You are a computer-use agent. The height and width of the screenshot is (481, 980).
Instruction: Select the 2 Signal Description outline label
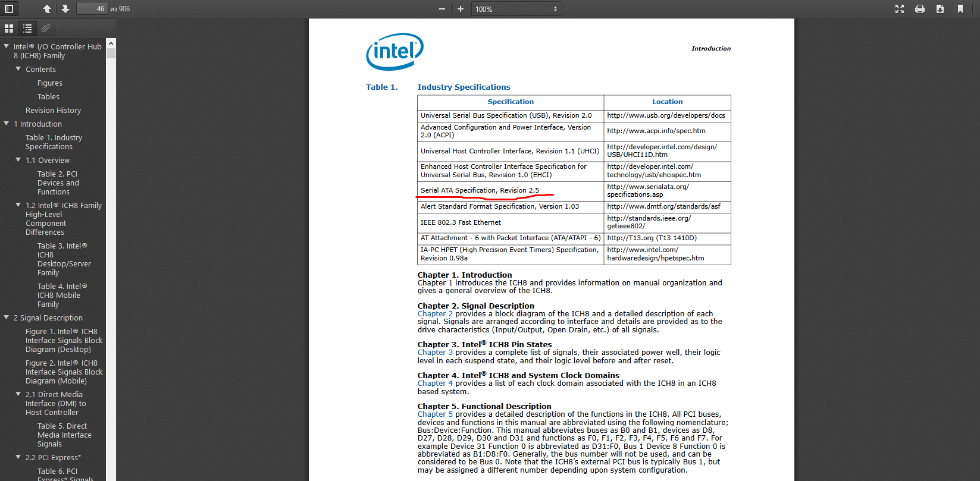[x=48, y=318]
